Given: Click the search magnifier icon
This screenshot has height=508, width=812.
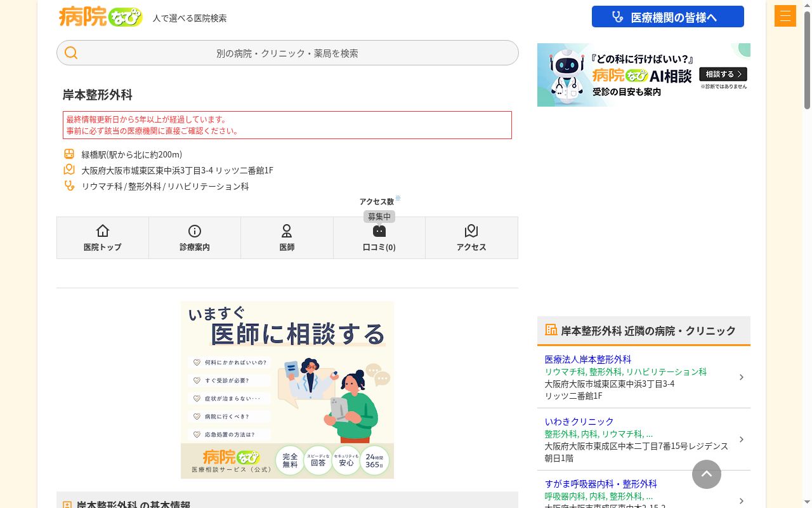Looking at the screenshot, I should pos(71,53).
